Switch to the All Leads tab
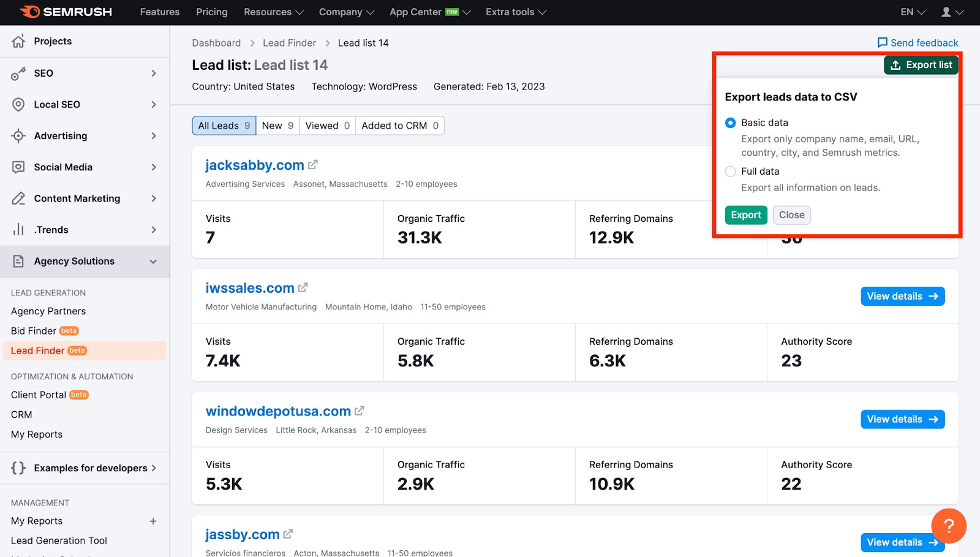 pyautogui.click(x=224, y=126)
